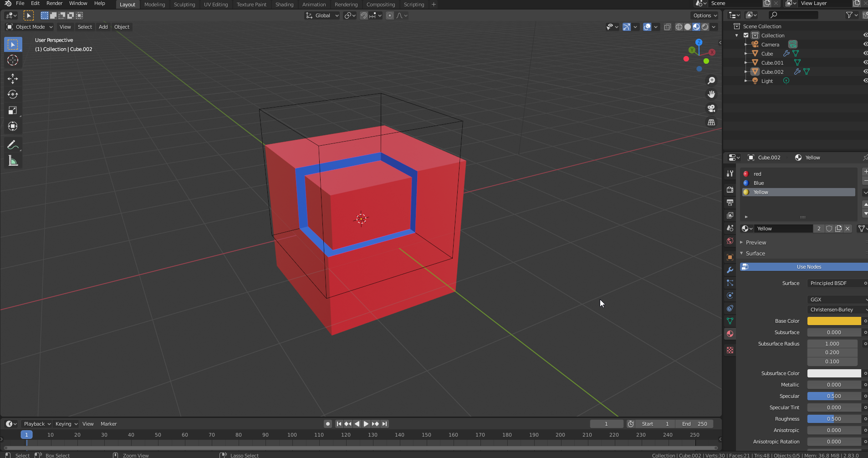Image resolution: width=868 pixels, height=458 pixels.
Task: Open the Texture properties checker tab
Action: tap(730, 350)
